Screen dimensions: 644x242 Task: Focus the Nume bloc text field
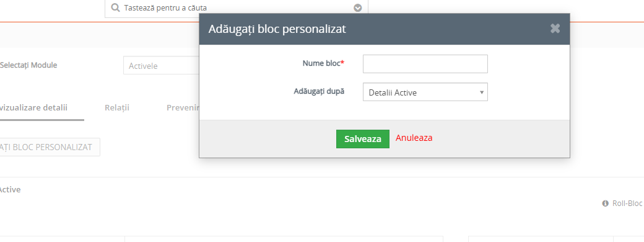(x=425, y=64)
